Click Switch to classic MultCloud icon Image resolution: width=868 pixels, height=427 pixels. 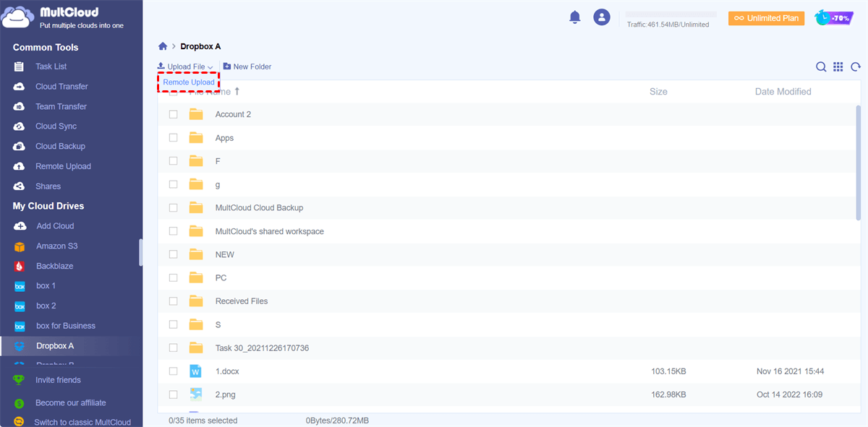click(x=19, y=422)
